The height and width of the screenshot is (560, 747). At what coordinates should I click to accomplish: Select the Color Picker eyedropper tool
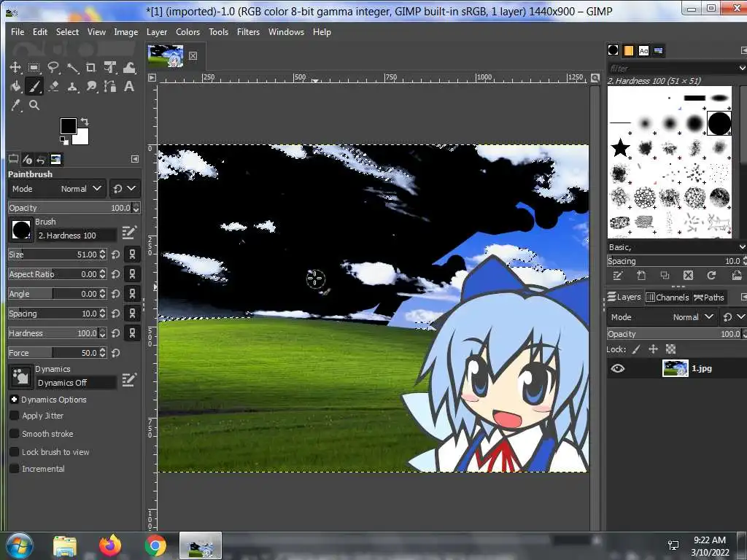(x=15, y=105)
